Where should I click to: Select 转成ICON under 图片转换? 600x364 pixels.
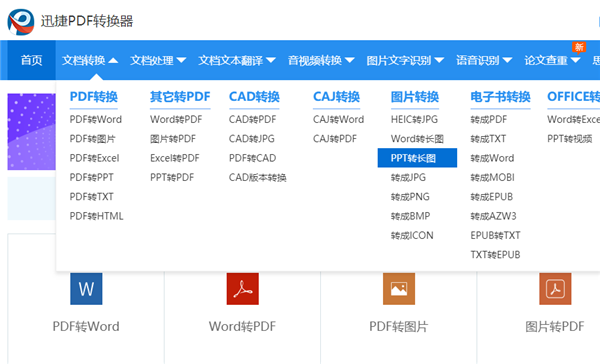(x=412, y=235)
